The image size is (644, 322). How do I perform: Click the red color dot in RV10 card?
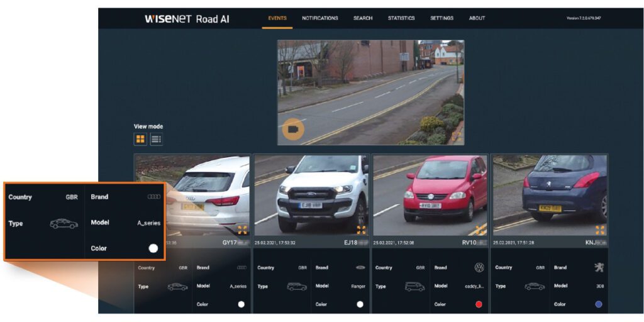(479, 304)
